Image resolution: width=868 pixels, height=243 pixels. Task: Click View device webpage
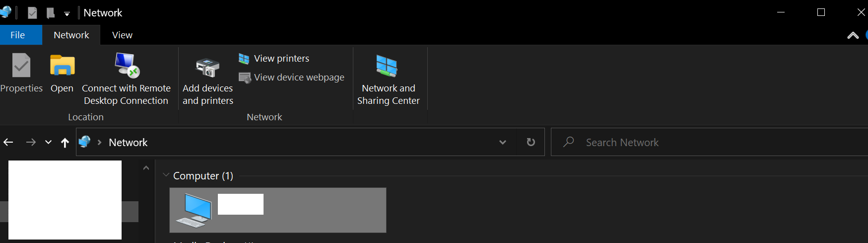pyautogui.click(x=292, y=78)
